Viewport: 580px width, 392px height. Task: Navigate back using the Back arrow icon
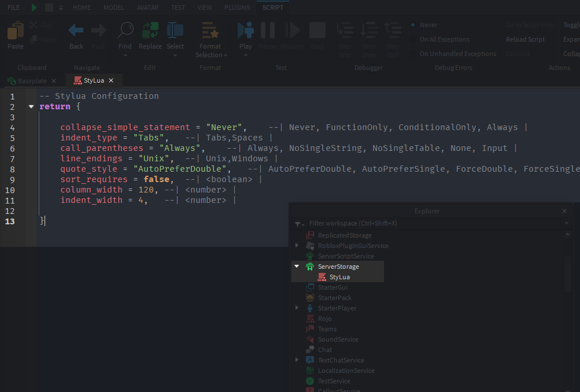click(x=75, y=30)
